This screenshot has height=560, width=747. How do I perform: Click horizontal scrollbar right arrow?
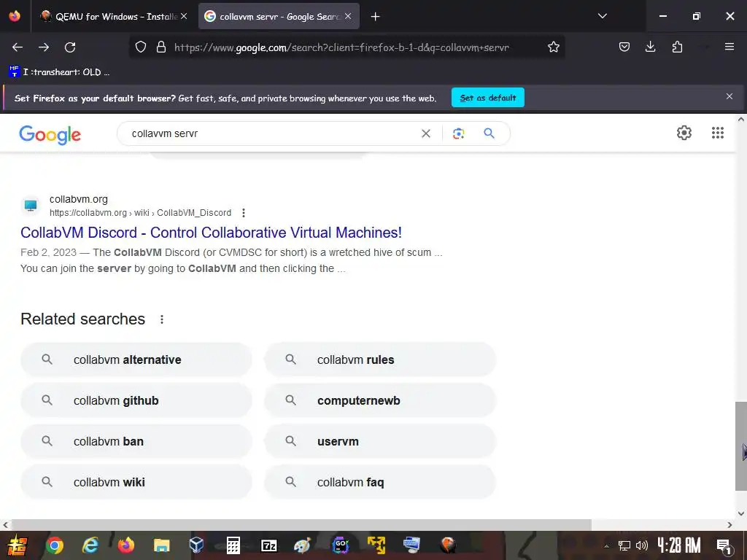(729, 525)
